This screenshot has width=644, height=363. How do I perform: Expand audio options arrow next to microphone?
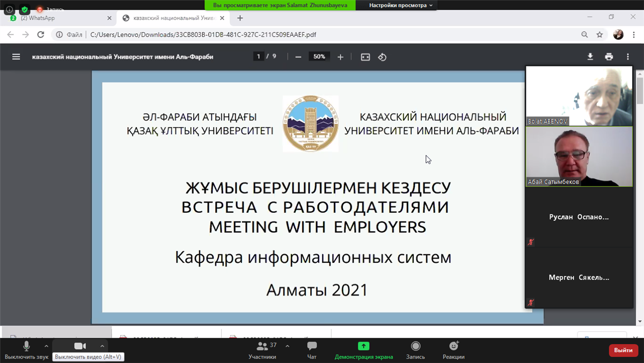click(x=46, y=346)
